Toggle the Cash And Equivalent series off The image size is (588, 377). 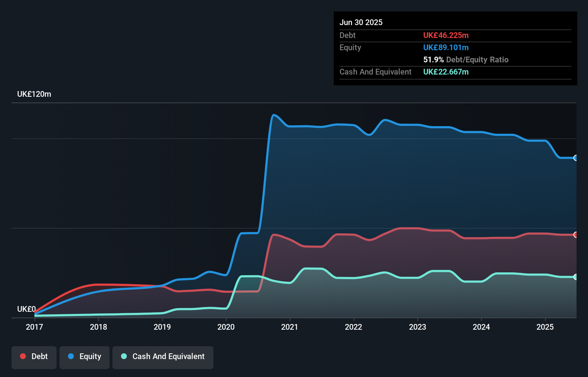click(163, 357)
